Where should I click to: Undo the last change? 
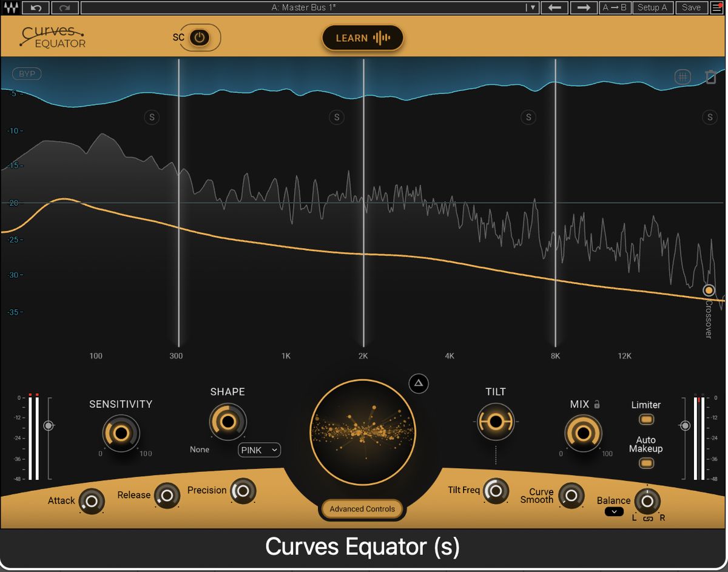point(36,7)
